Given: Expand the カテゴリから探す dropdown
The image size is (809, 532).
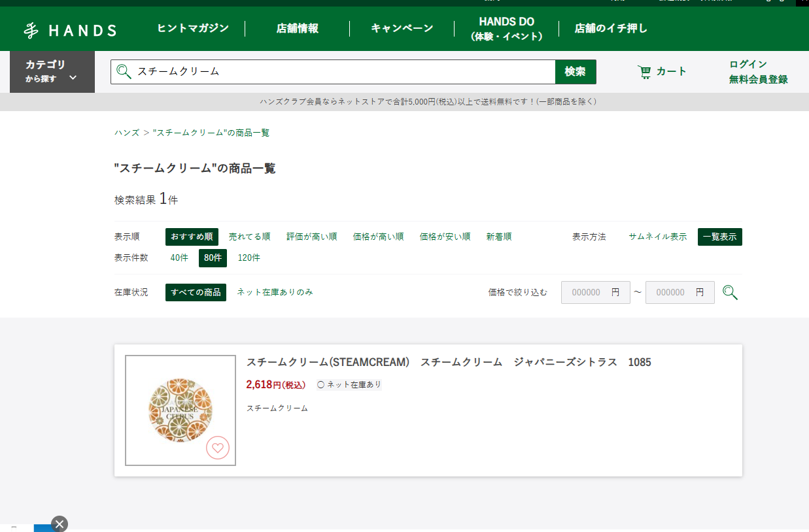Looking at the screenshot, I should click(52, 72).
